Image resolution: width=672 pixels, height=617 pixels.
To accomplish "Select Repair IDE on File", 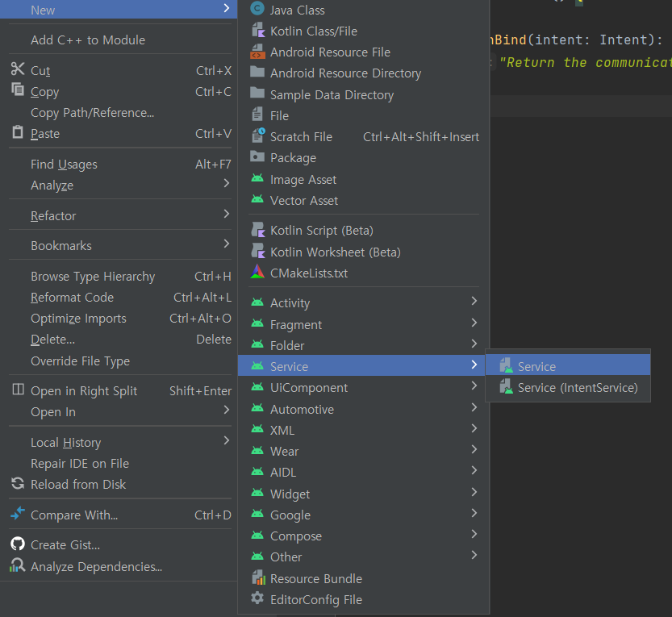I will (119, 463).
